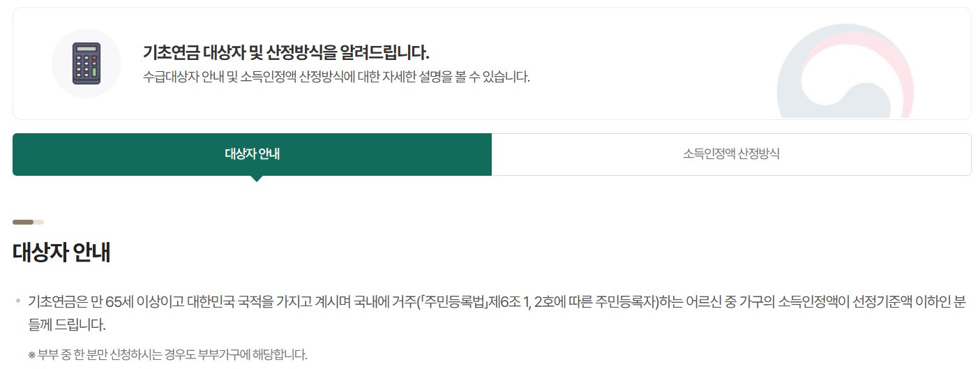Click the brown accent bar above heading
The height and width of the screenshot is (369, 980).
click(28, 222)
